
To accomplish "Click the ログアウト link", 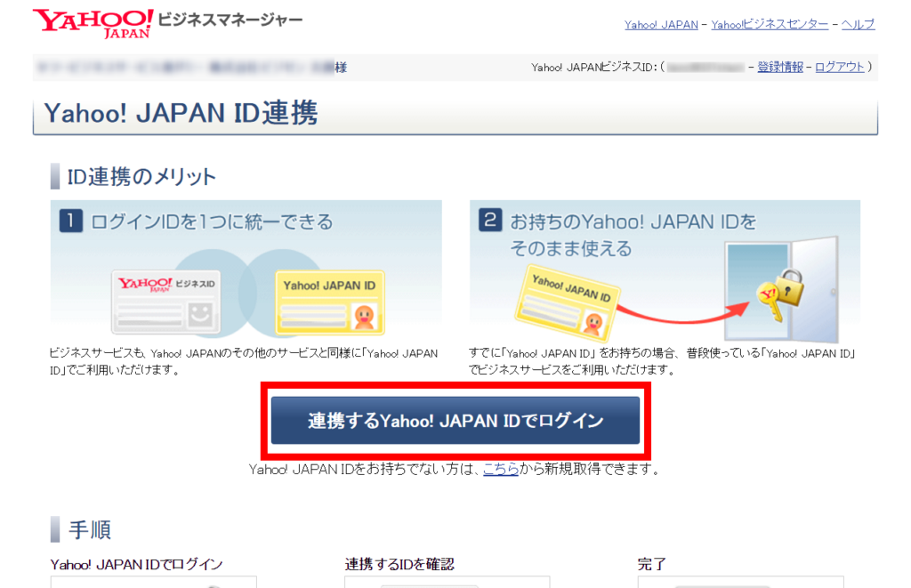I will (840, 67).
